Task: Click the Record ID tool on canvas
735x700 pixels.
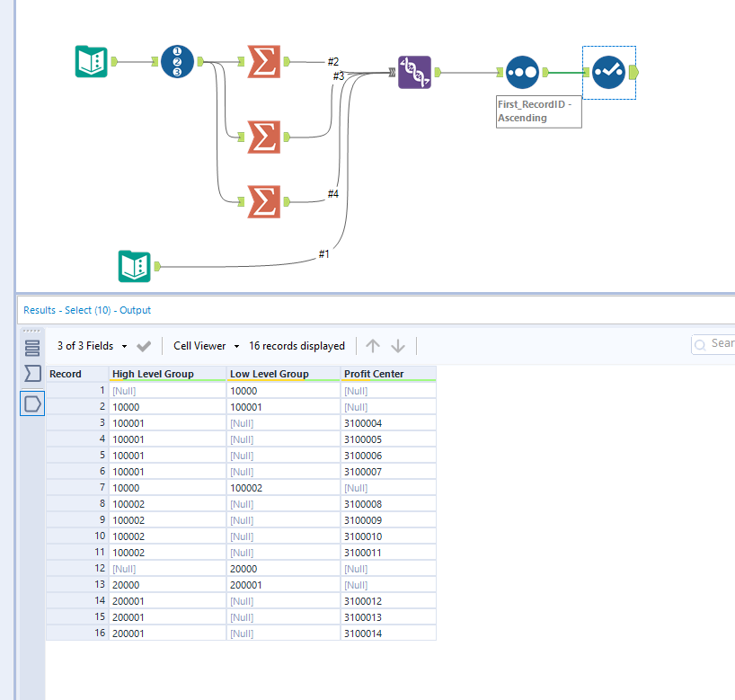Action: tap(177, 61)
